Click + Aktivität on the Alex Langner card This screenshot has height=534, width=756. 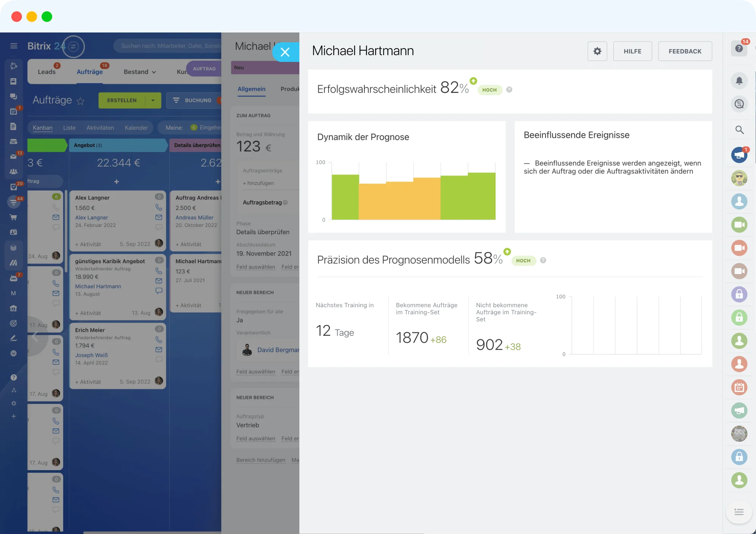[88, 244]
